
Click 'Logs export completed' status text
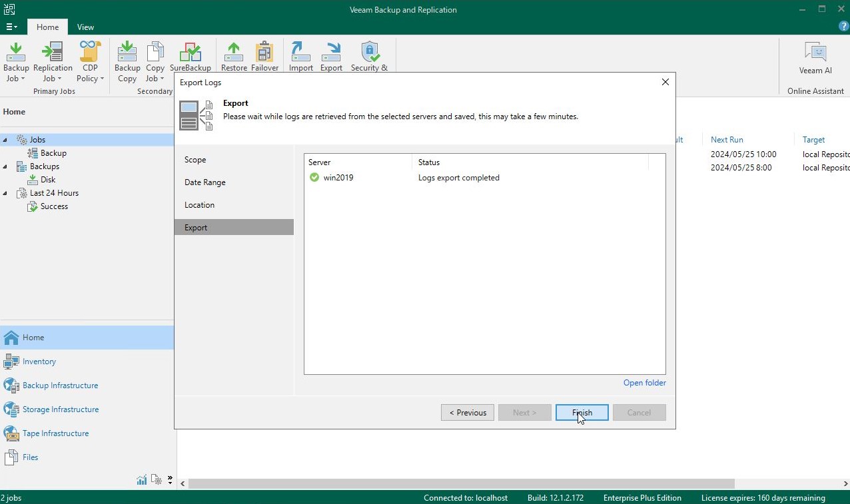(x=459, y=178)
